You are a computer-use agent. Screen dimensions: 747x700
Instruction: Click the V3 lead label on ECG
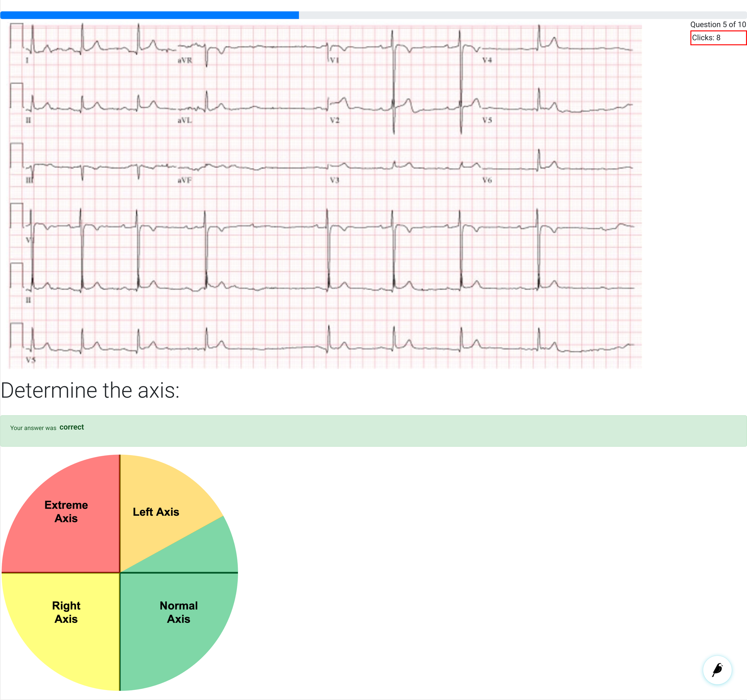coord(334,180)
